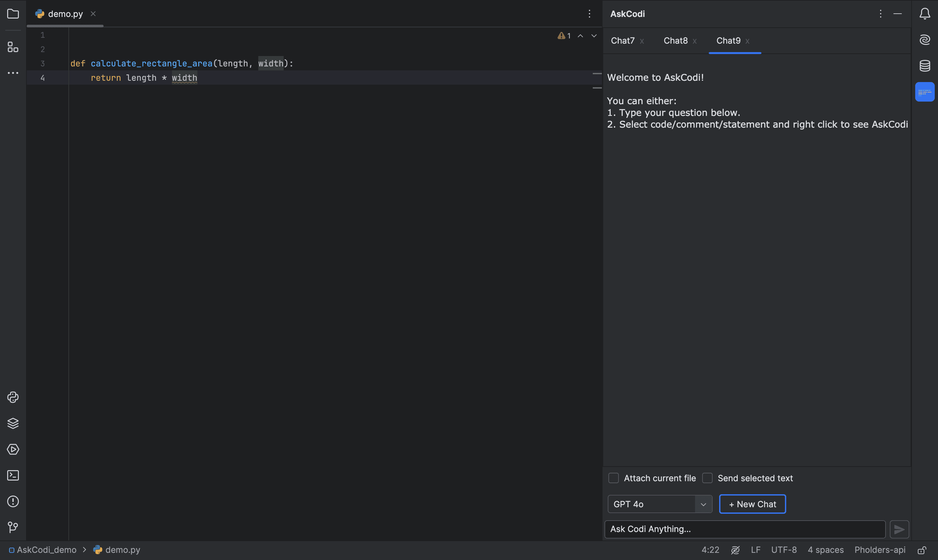Select the demo.py editor tab
Screen dimensions: 938x560
pos(65,14)
